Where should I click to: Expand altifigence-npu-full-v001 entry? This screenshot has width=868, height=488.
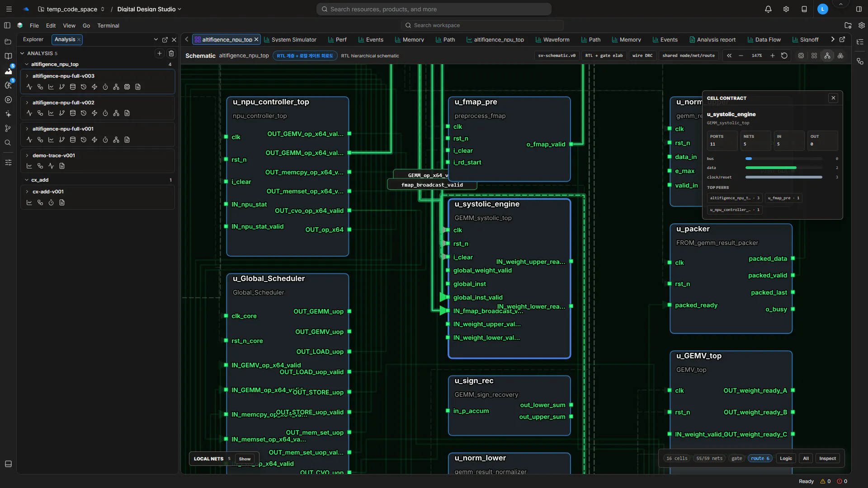[27, 129]
